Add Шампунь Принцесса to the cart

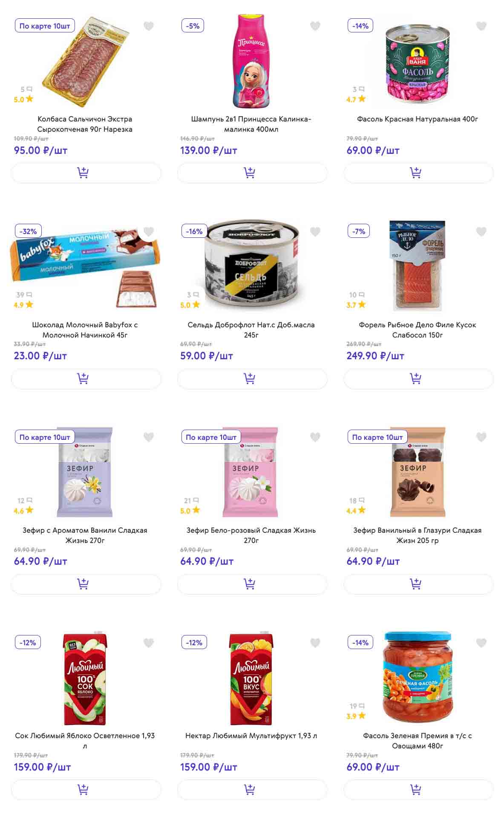coord(252,173)
